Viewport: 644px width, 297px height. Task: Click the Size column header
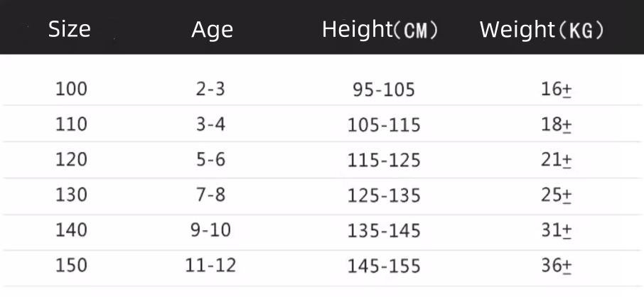[70, 30]
